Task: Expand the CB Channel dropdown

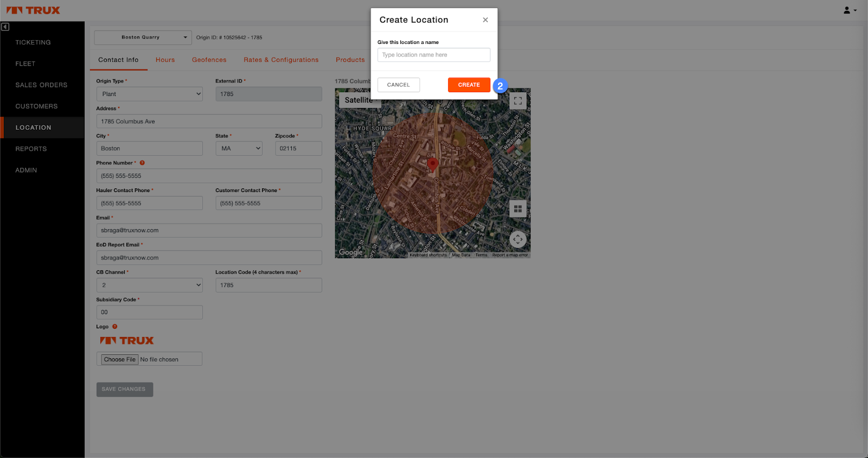Action: [149, 285]
